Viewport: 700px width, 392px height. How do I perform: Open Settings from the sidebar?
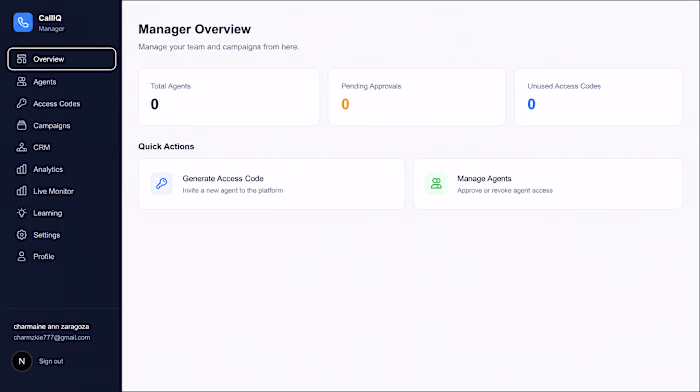[62, 234]
